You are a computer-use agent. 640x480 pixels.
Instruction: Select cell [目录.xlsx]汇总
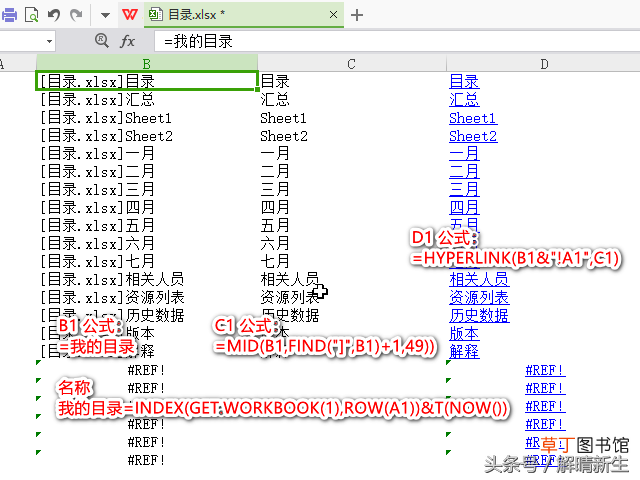(x=147, y=99)
